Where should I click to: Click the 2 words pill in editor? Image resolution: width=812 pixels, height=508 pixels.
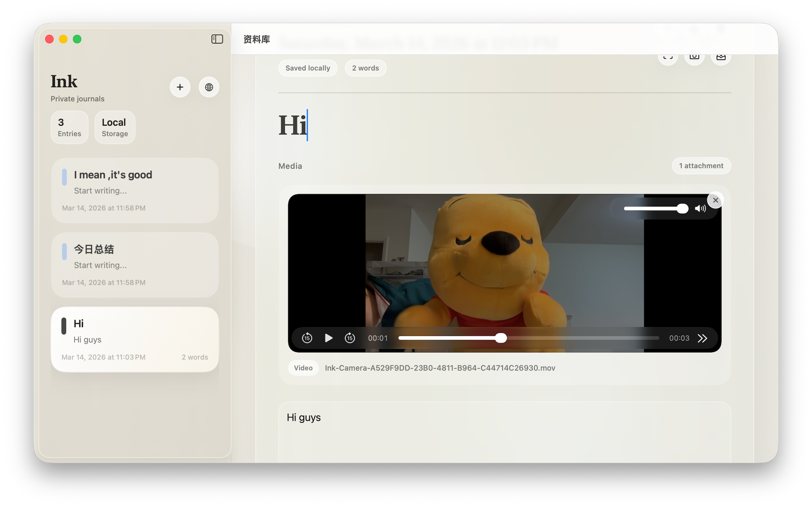365,68
